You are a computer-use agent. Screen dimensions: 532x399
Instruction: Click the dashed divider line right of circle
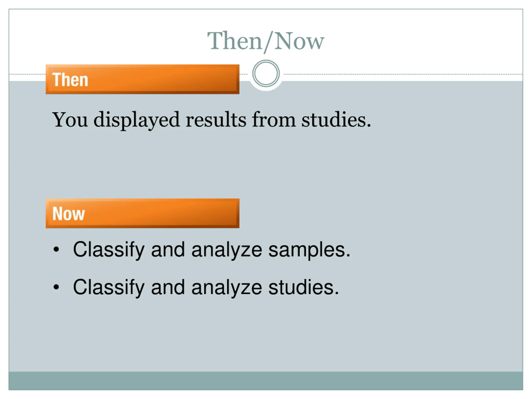[403, 74]
